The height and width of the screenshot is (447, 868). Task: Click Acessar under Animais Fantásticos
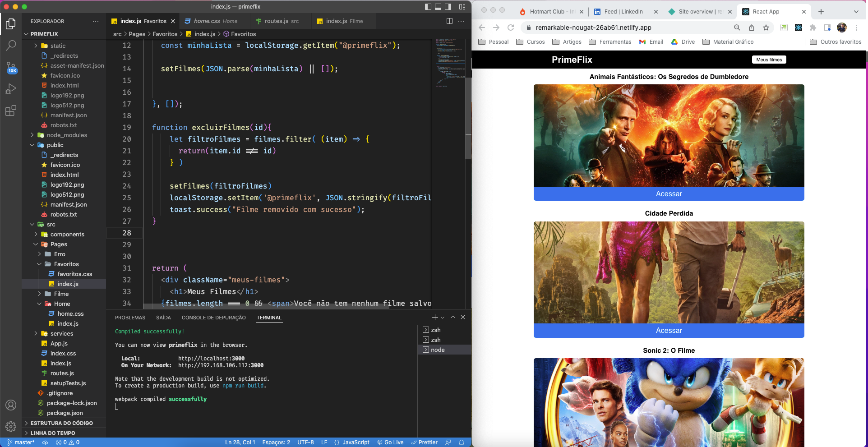coord(669,194)
